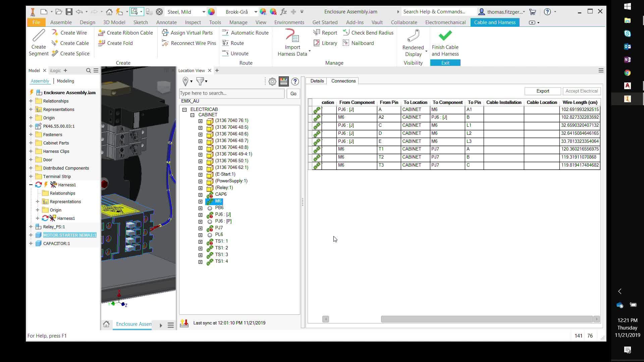
Task: Toggle the location pin filter in Location View
Action: pyautogui.click(x=186, y=81)
